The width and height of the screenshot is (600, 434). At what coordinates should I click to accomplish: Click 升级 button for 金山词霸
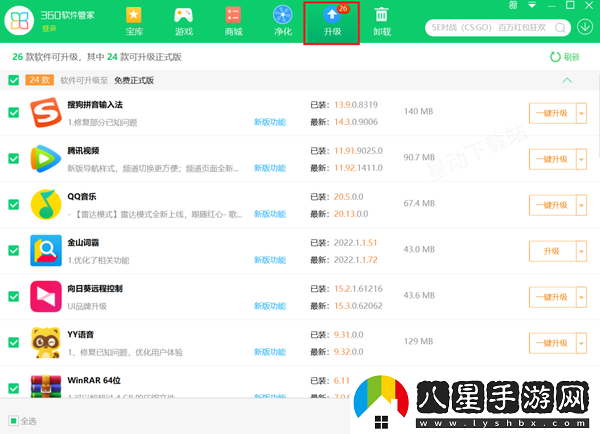click(x=552, y=251)
